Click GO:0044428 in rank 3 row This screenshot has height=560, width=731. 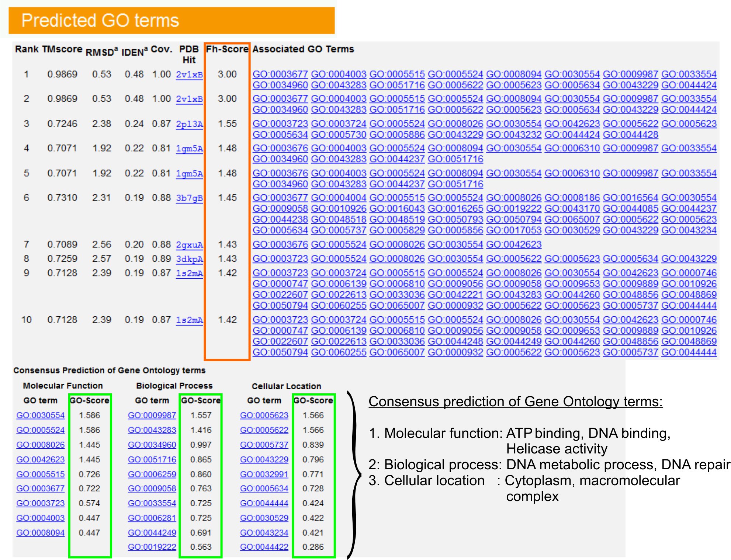pos(630,135)
